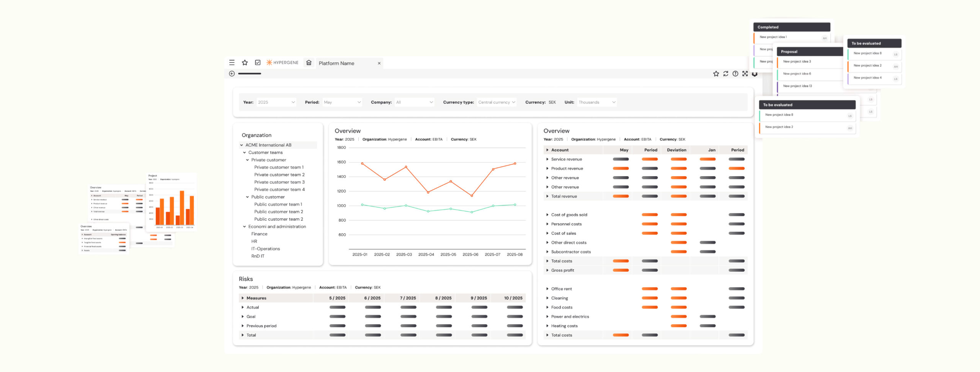The height and width of the screenshot is (372, 980).
Task: Open the Year dropdown
Action: (x=276, y=102)
